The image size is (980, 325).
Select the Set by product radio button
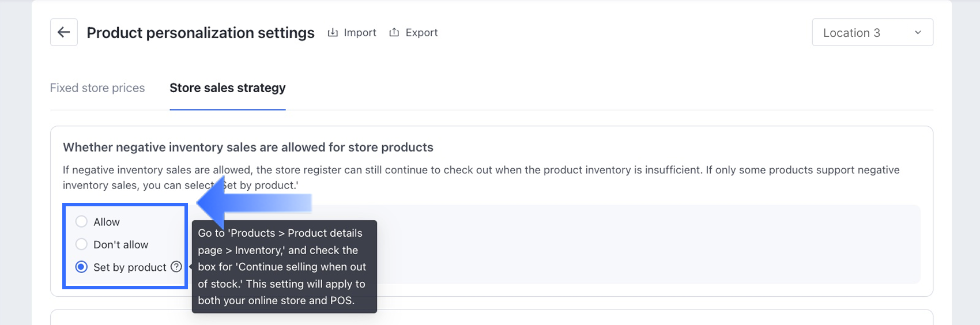pyautogui.click(x=81, y=267)
